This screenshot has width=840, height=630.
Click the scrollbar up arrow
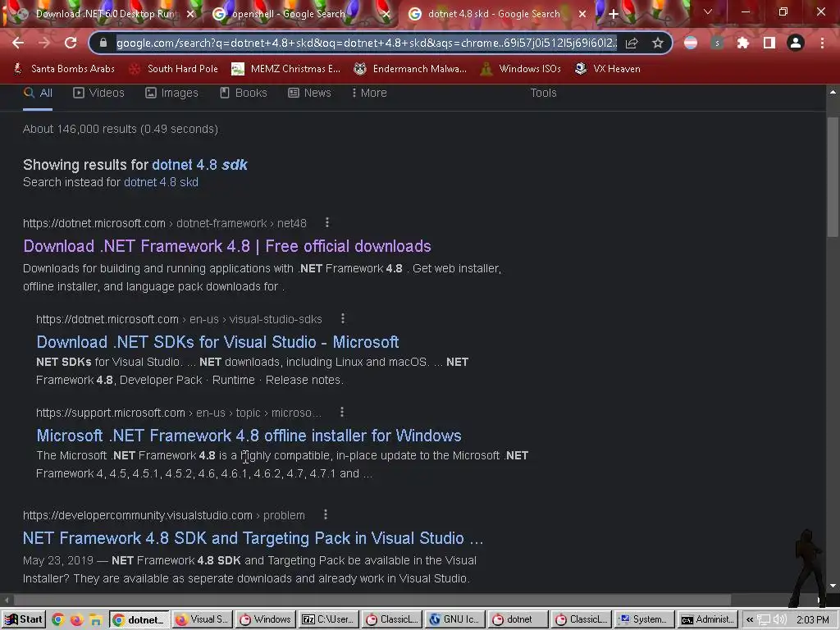click(833, 92)
